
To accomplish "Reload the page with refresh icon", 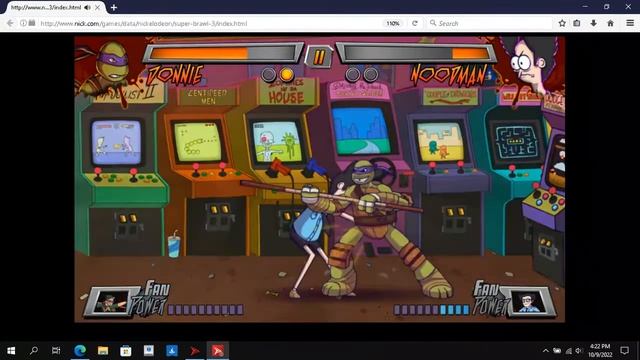I will coord(415,23).
